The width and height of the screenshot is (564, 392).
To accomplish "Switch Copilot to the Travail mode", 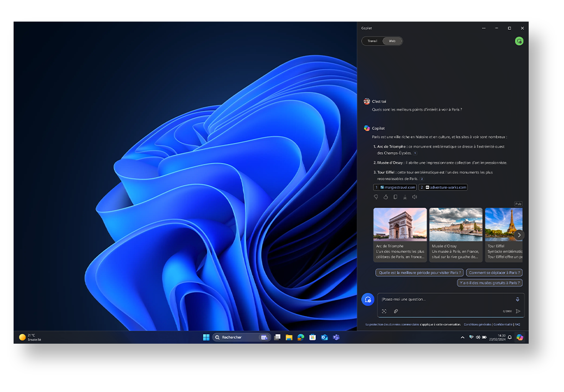I will pos(372,41).
